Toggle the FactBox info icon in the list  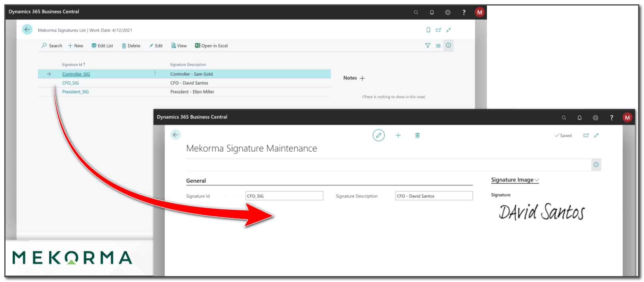click(448, 45)
